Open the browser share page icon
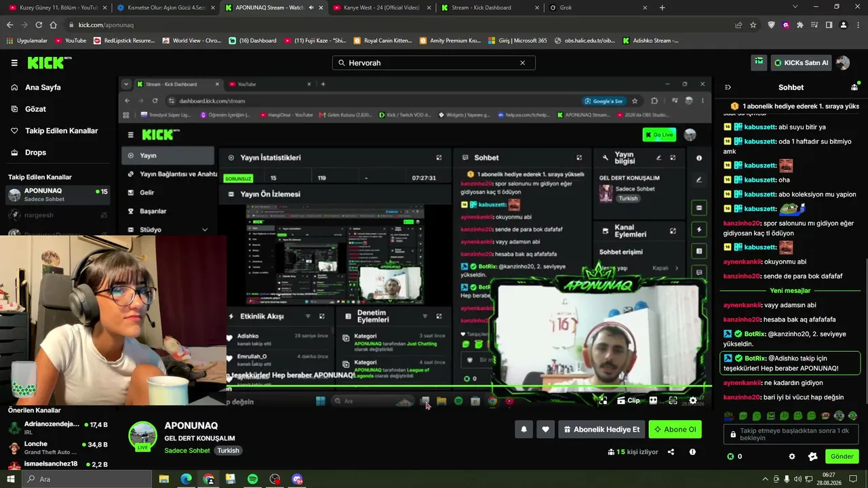Screen dimensions: 868x488 (x=738, y=25)
